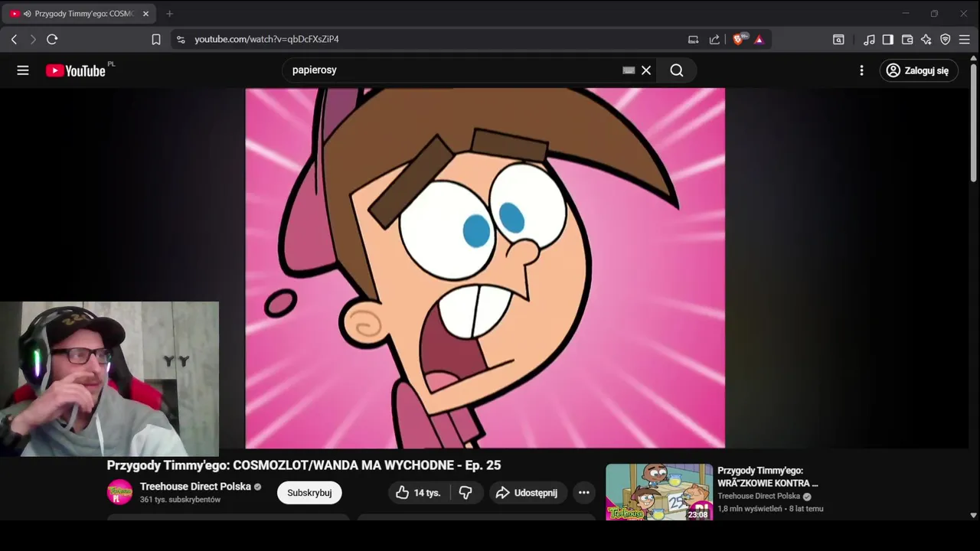
Task: Reload the page with the refresh icon
Action: 52,39
